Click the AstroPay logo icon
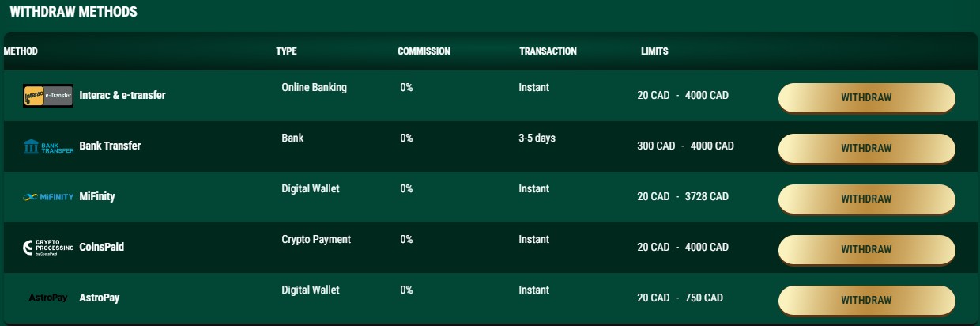The height and width of the screenshot is (326, 980). click(x=48, y=298)
